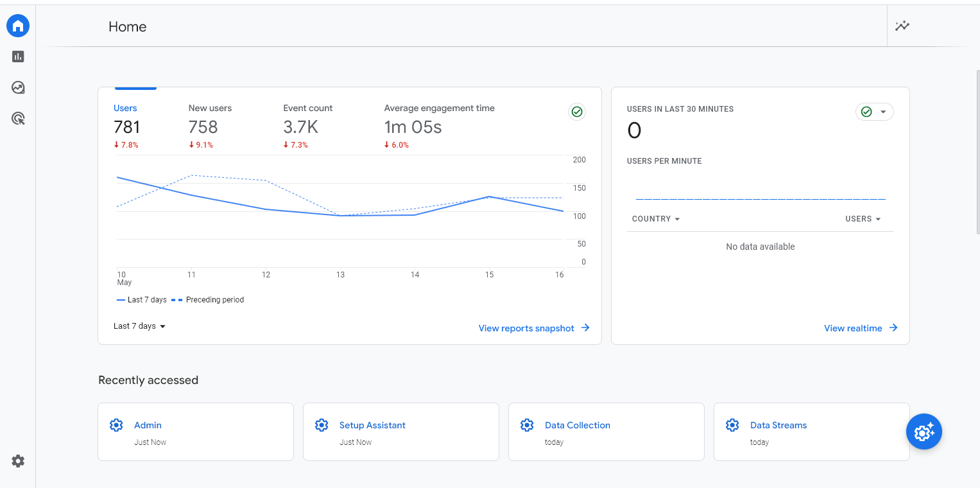This screenshot has height=488, width=980.
Task: Open the Last 7 days date range dropdown
Action: 139,326
